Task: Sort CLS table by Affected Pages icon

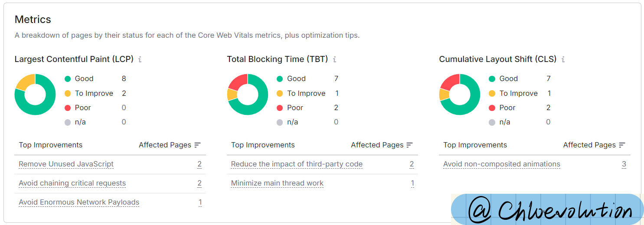Action: (622, 145)
